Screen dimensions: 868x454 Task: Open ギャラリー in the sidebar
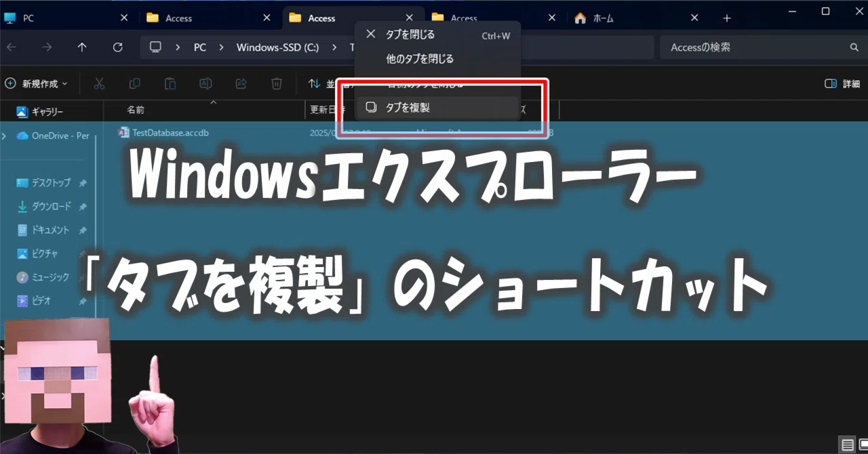click(41, 112)
